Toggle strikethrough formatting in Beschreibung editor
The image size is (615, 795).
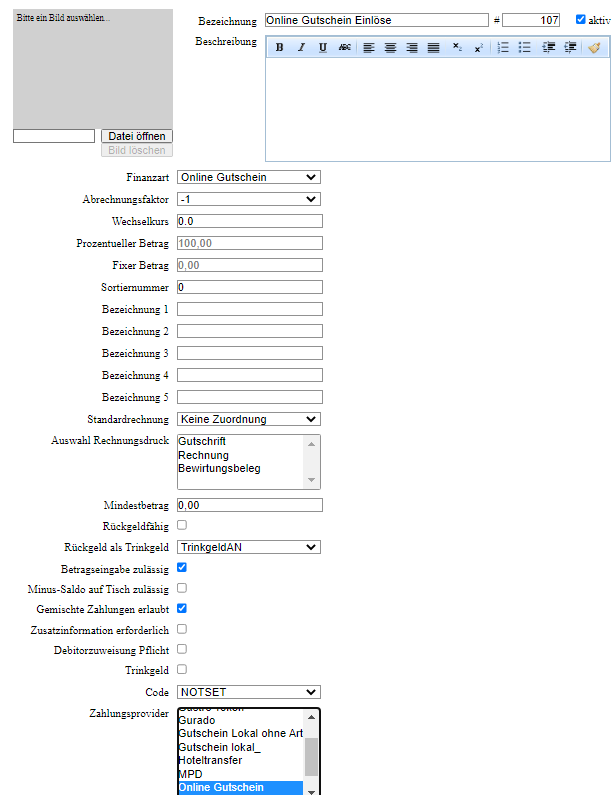click(x=345, y=47)
